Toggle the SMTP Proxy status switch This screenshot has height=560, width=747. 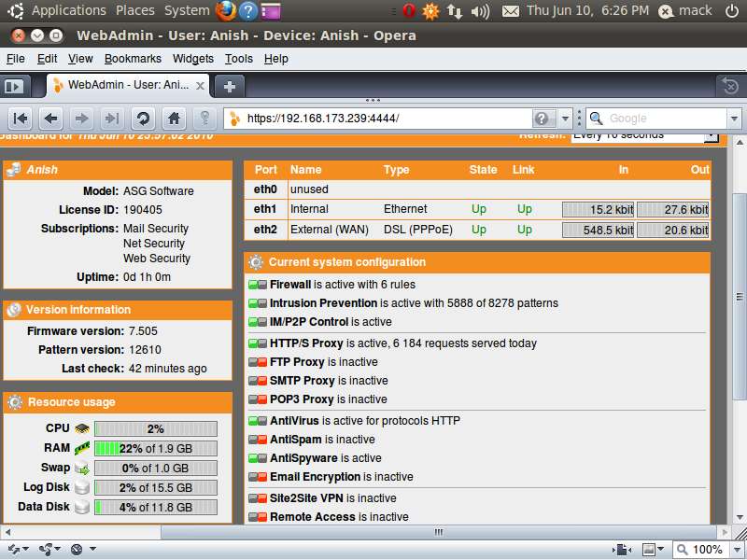click(x=258, y=381)
